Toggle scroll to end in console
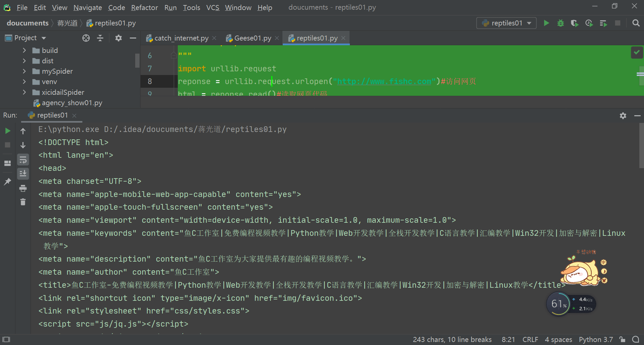644x345 pixels. pyautogui.click(x=23, y=174)
